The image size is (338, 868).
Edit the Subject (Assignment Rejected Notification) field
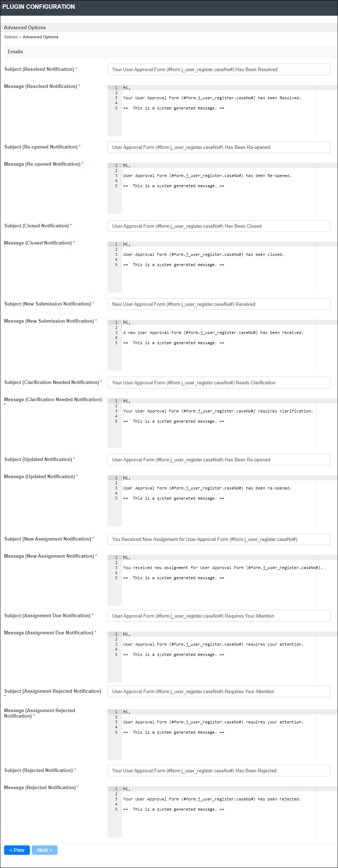219,691
